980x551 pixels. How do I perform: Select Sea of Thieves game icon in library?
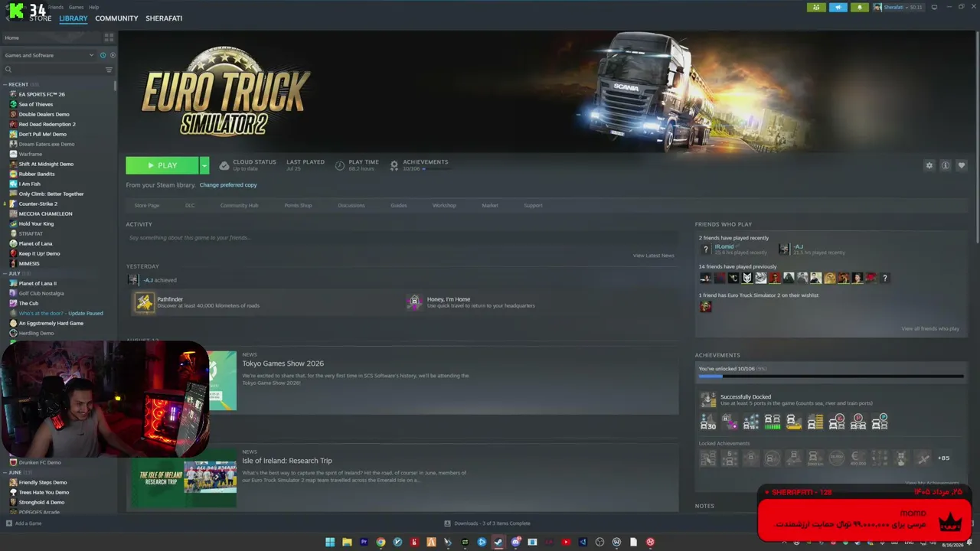pos(13,104)
